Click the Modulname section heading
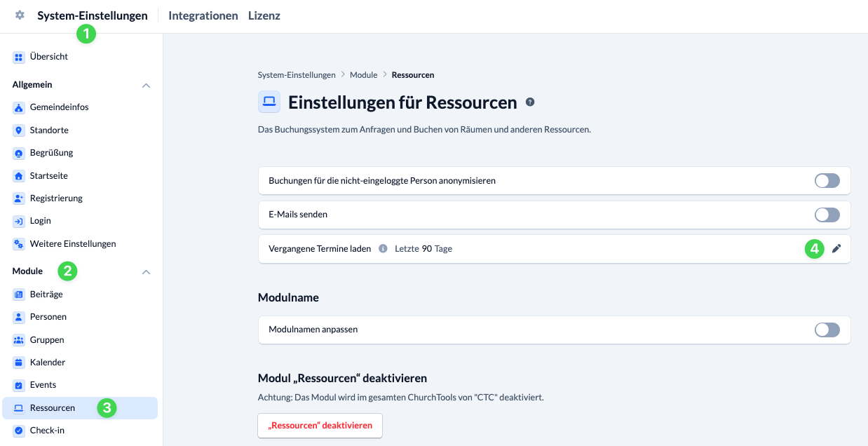This screenshot has height=446, width=868. pyautogui.click(x=288, y=297)
